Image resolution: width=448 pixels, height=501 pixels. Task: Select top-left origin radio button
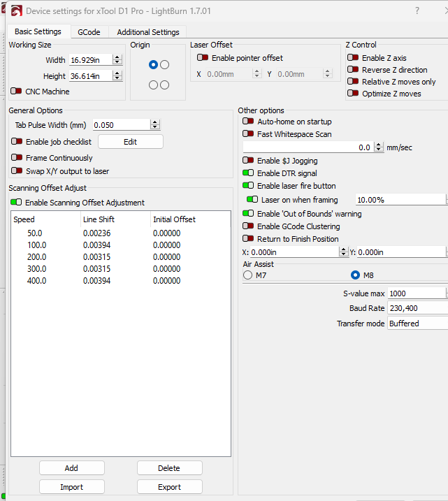153,64
